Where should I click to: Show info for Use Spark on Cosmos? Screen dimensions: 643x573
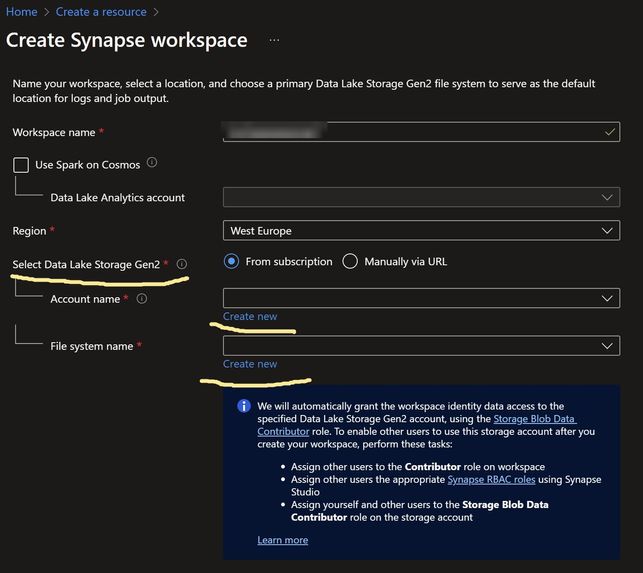[x=152, y=162]
